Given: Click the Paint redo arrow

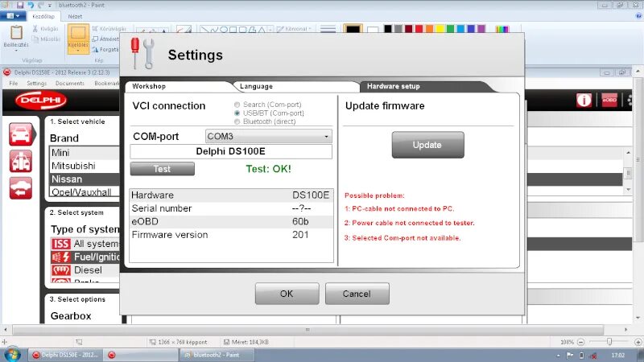Looking at the screenshot, I should (40, 5).
